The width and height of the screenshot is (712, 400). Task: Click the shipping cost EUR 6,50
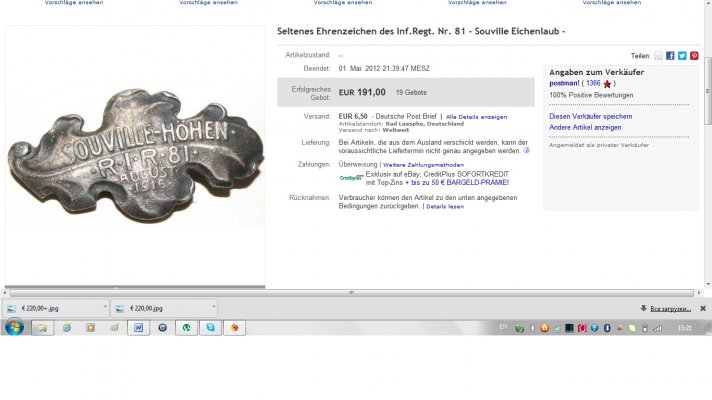(x=353, y=117)
